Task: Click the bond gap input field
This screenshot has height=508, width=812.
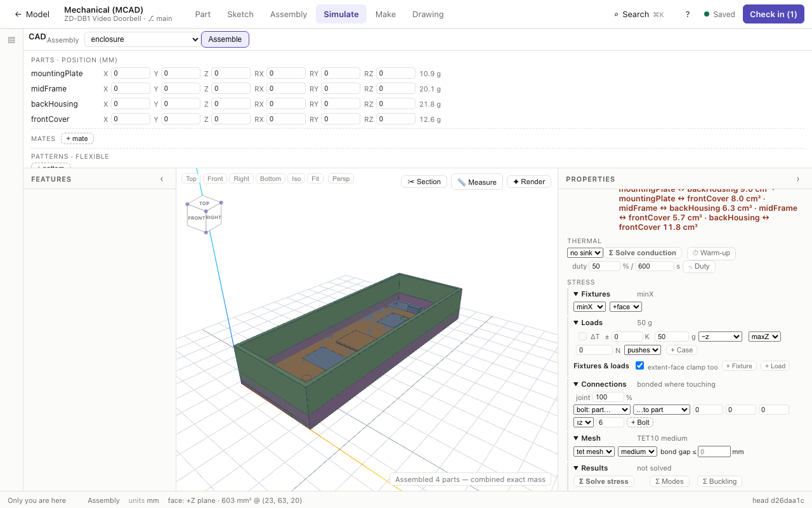Action: pyautogui.click(x=714, y=451)
